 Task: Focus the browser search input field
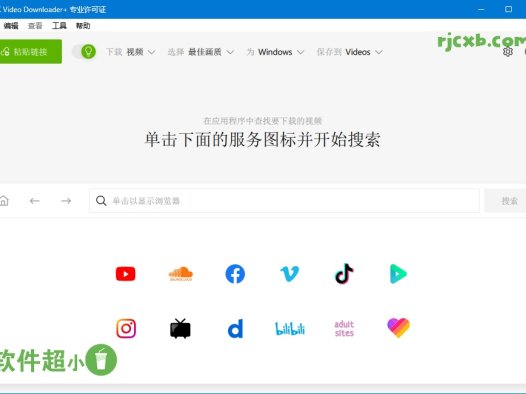tap(284, 201)
